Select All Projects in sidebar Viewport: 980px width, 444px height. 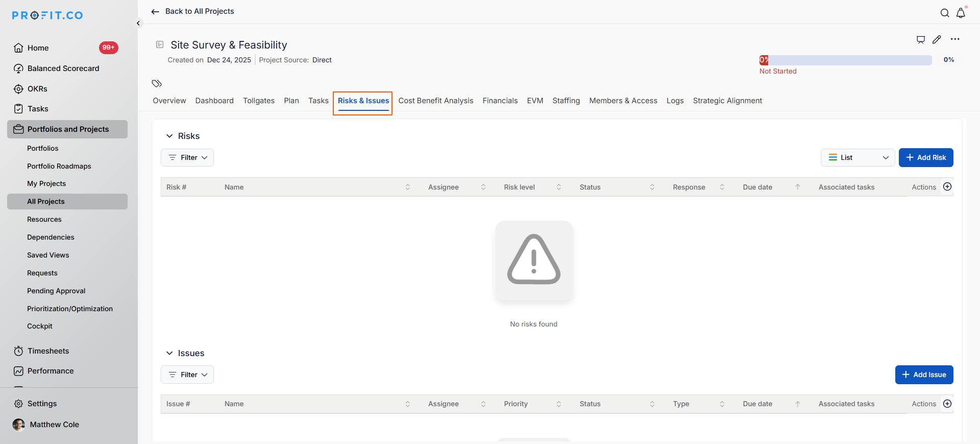point(67,201)
